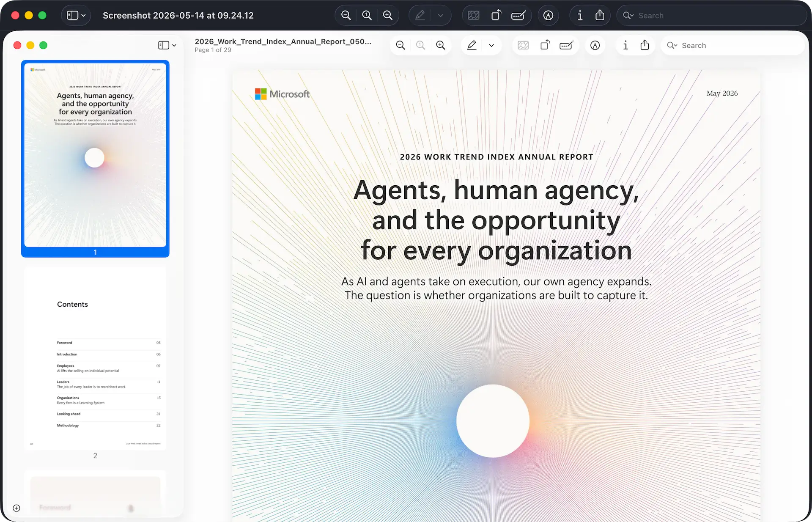Click the 'Methodology' entry in Contents thumbnail

tap(68, 426)
